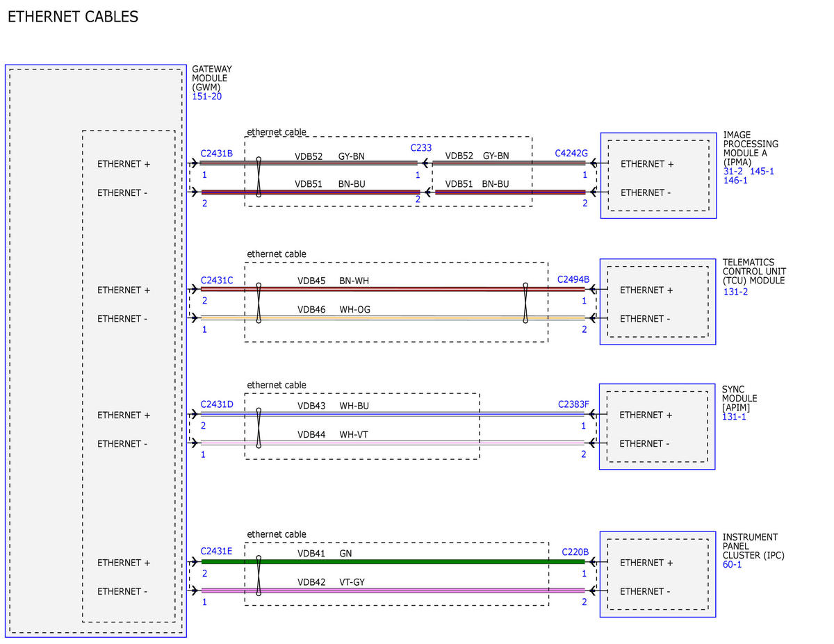Select the WH-OG wire color code
Screen dimensions: 834x644
point(354,310)
